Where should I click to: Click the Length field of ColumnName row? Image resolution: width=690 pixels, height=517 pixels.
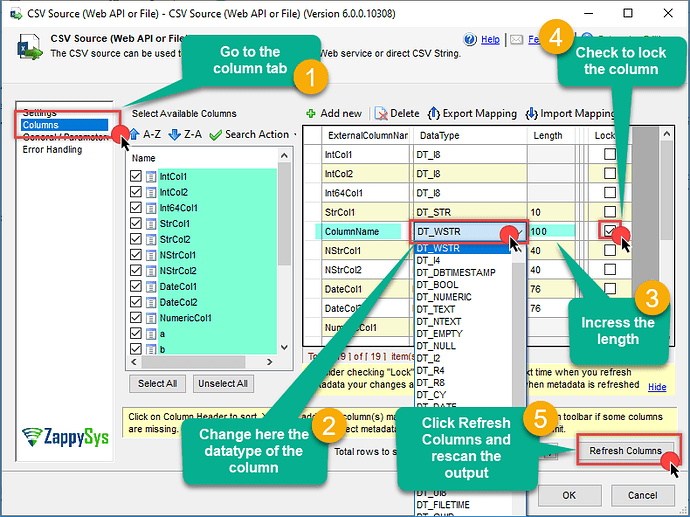(553, 231)
